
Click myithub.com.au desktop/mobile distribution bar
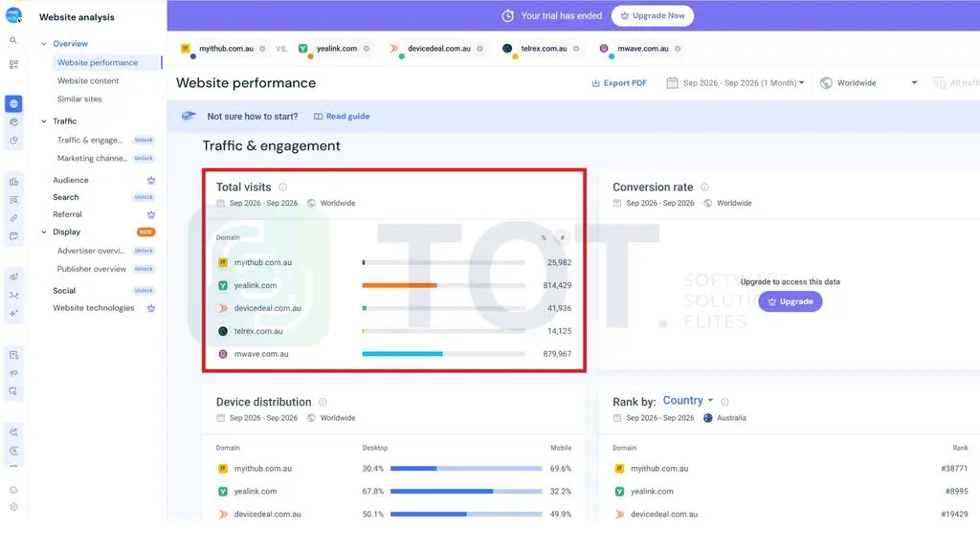(x=466, y=469)
